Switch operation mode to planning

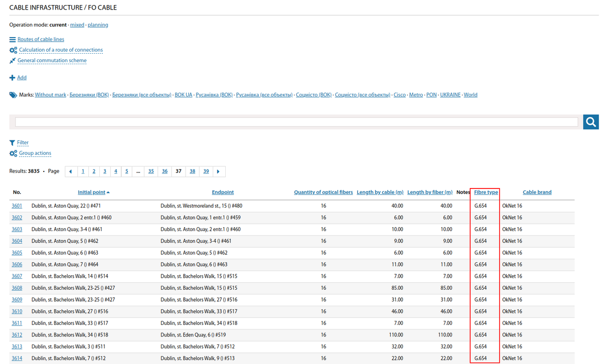(x=98, y=25)
